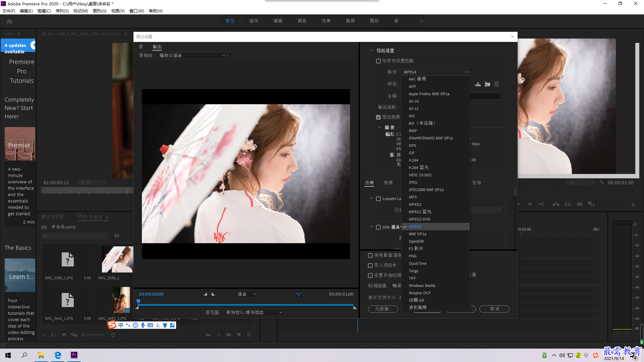Click the import preset icon
The image size is (644, 362).
(487, 84)
